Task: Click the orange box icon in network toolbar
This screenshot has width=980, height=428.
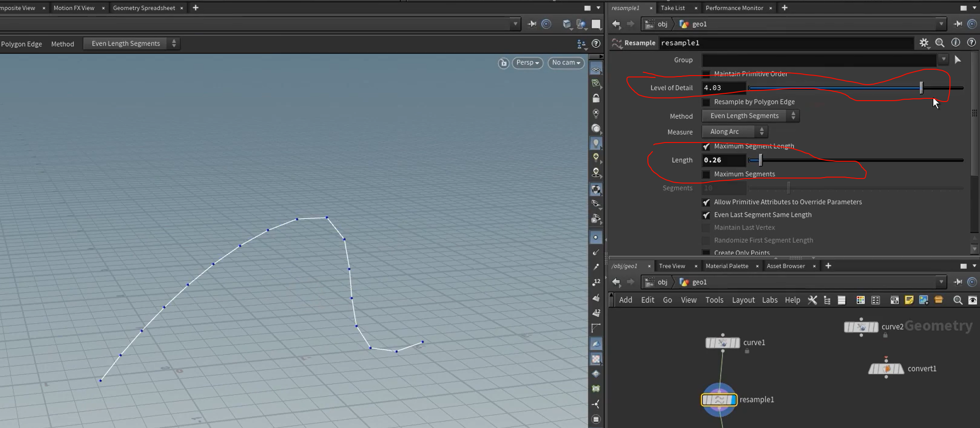Action: [939, 300]
